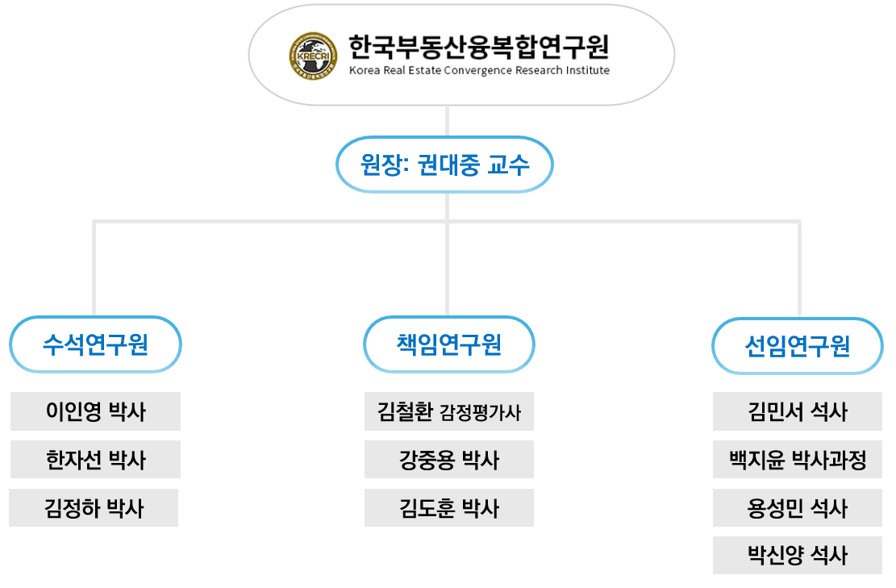Choose 김도훈 박사 member box
This screenshot has width=896, height=588.
pyautogui.click(x=449, y=508)
